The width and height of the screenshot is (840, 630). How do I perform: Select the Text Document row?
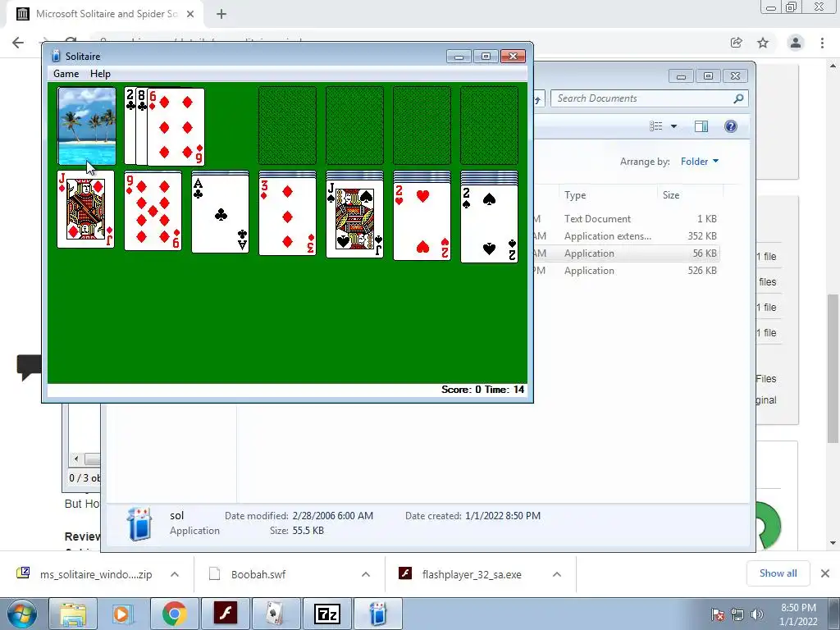click(x=627, y=218)
